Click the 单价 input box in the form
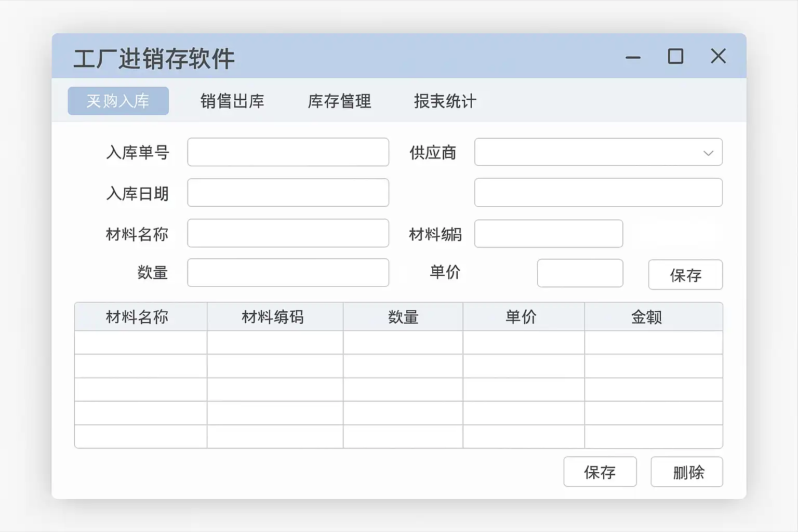 (x=580, y=273)
